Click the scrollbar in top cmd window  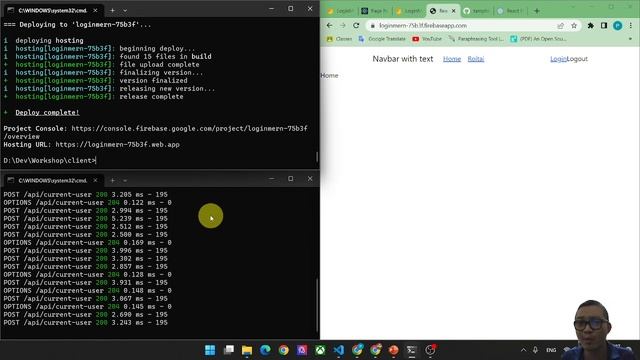[x=317, y=157]
